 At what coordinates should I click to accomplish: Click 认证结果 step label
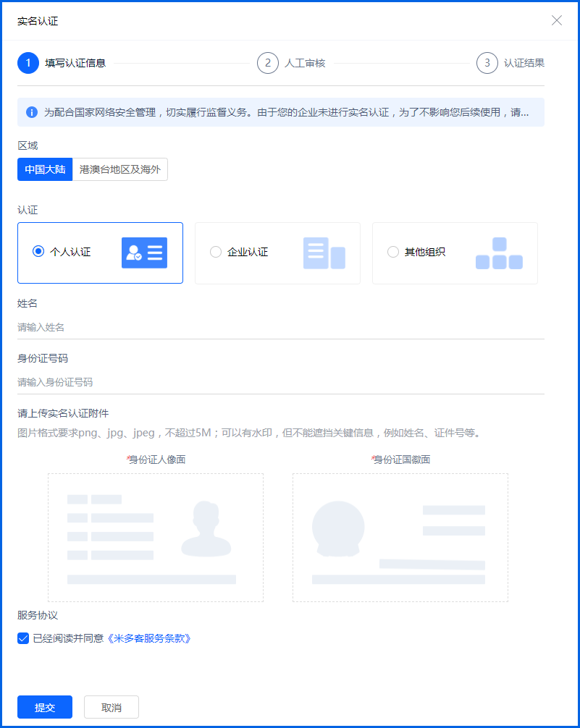point(524,63)
